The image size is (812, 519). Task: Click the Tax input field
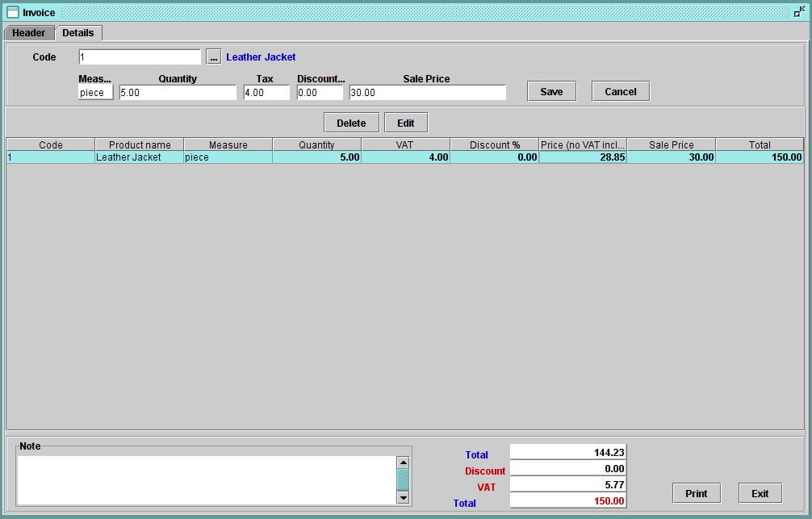tap(266, 92)
